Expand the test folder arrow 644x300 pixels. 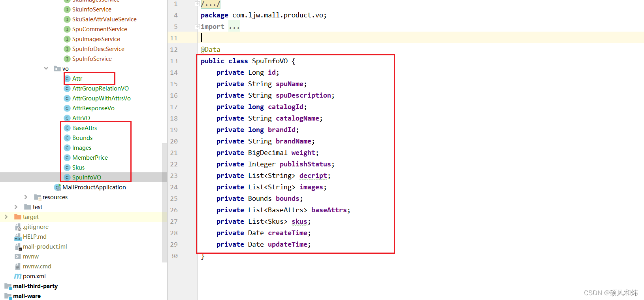16,207
